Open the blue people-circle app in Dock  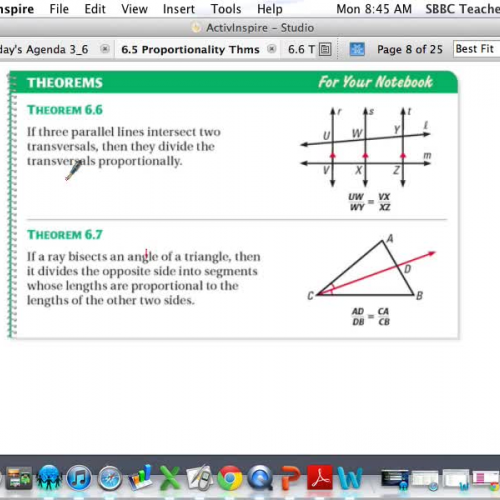point(49,478)
